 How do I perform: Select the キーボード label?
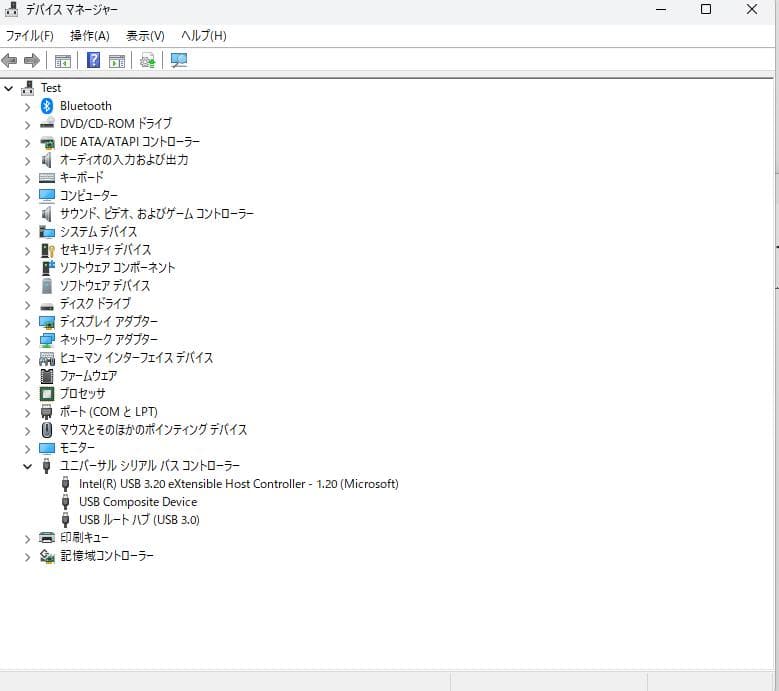[x=81, y=178]
